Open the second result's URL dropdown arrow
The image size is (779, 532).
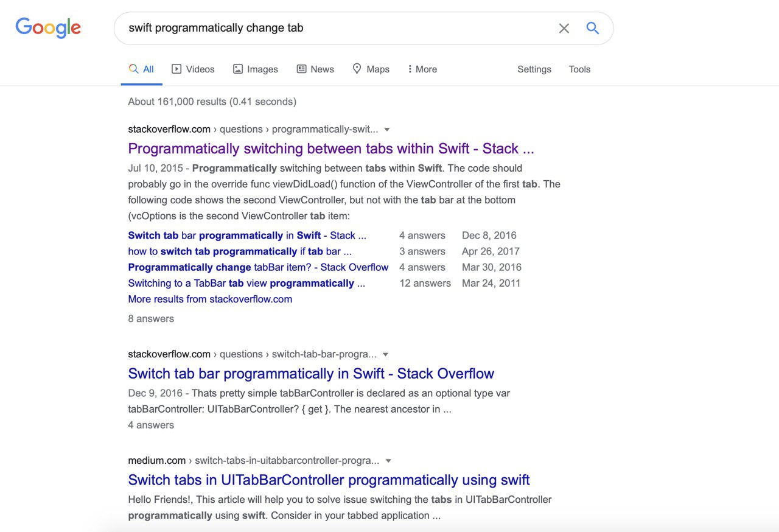385,355
